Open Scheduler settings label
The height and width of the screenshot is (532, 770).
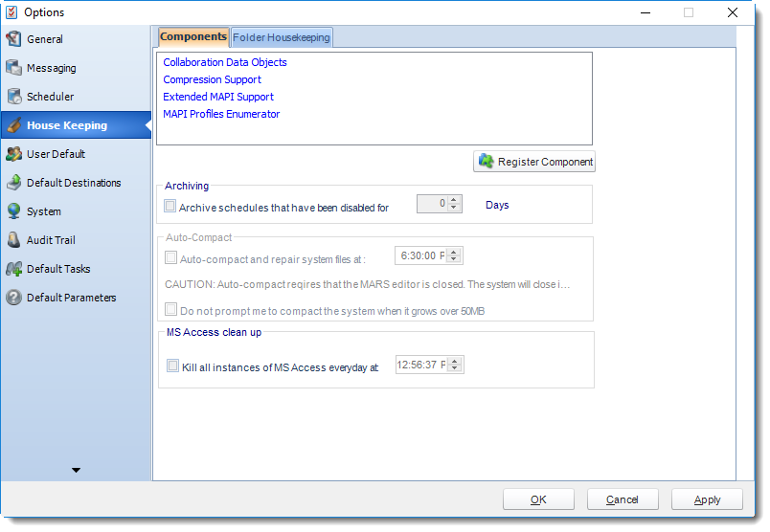click(50, 97)
